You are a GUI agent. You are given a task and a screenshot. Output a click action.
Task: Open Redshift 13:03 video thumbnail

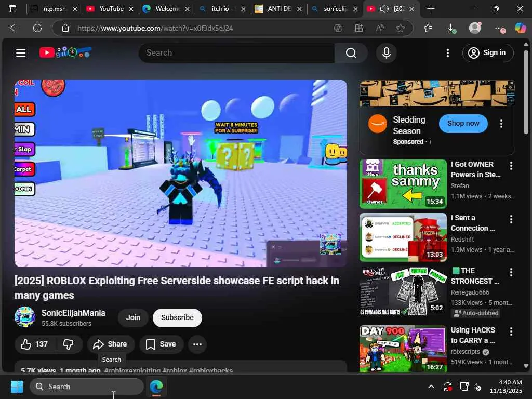pos(403,237)
